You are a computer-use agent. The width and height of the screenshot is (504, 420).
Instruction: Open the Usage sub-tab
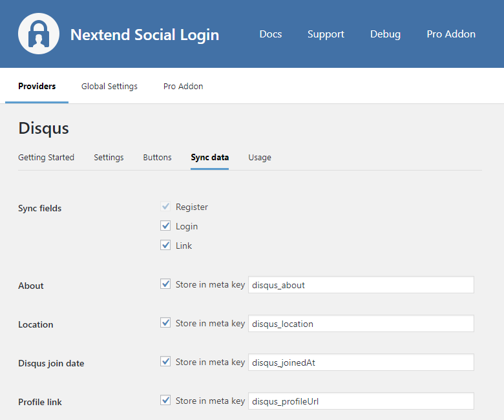pos(260,157)
